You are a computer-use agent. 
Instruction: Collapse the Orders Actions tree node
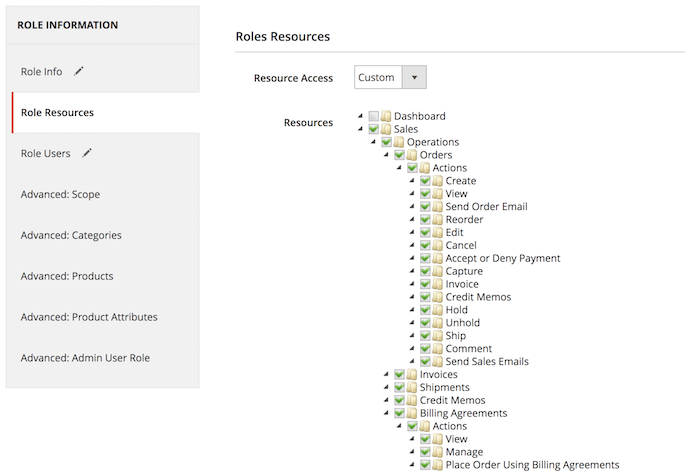(398, 168)
